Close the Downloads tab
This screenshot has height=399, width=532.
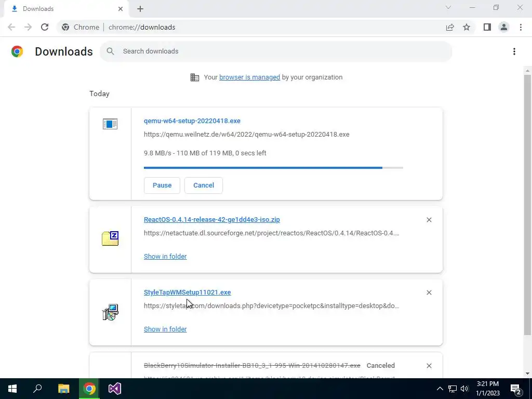coord(121,9)
